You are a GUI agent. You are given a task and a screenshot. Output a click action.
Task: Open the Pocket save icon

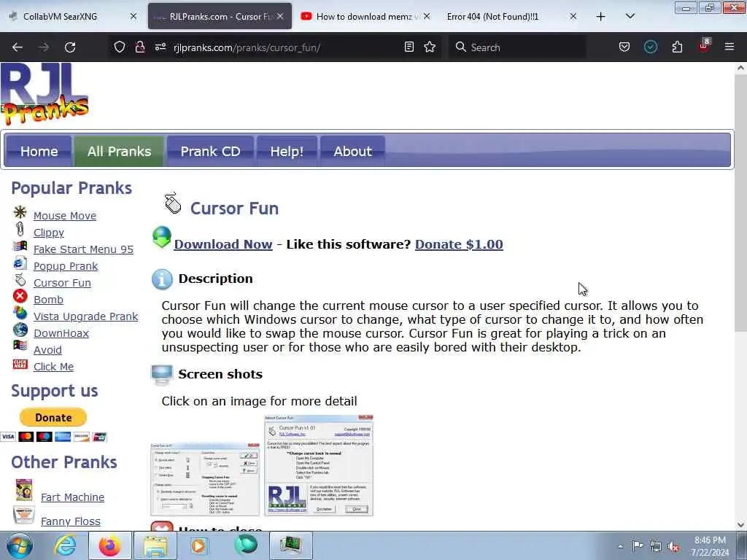pos(624,47)
